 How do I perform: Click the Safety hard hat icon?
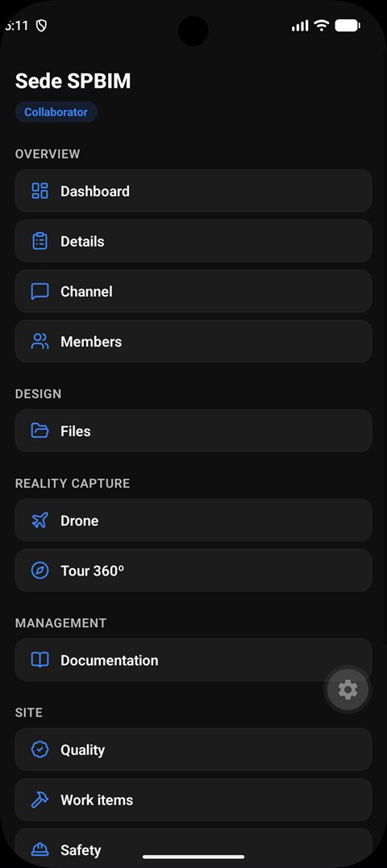click(x=40, y=849)
